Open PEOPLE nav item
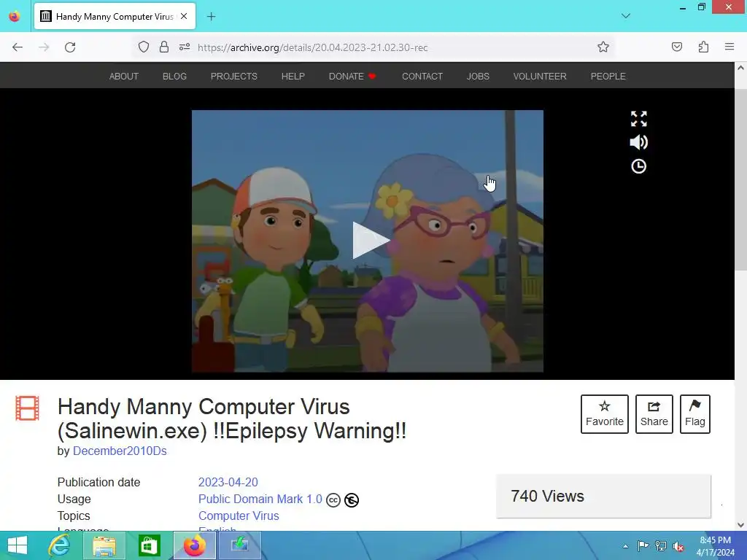 (608, 76)
